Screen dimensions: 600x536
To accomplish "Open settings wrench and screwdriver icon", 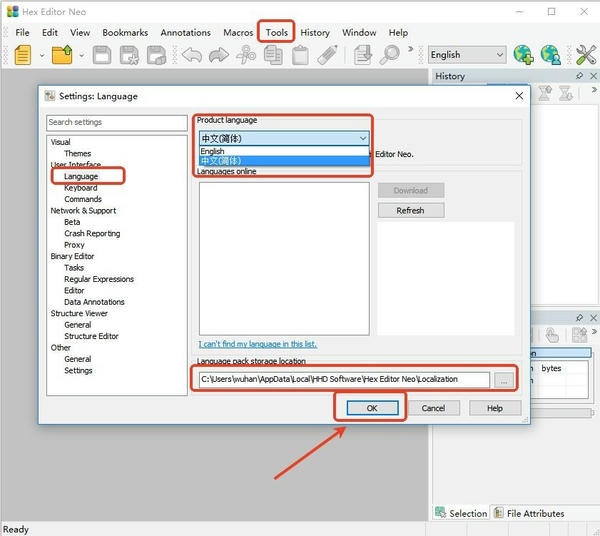I will coord(586,55).
